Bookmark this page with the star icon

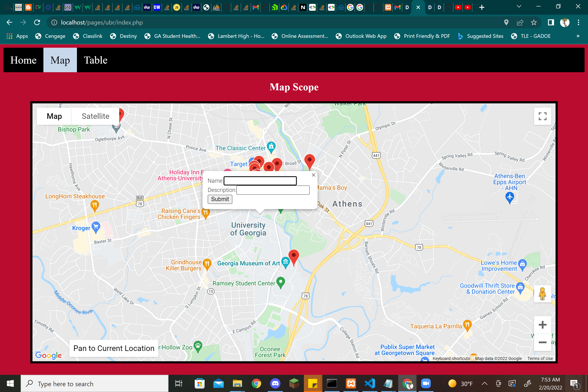tap(533, 23)
